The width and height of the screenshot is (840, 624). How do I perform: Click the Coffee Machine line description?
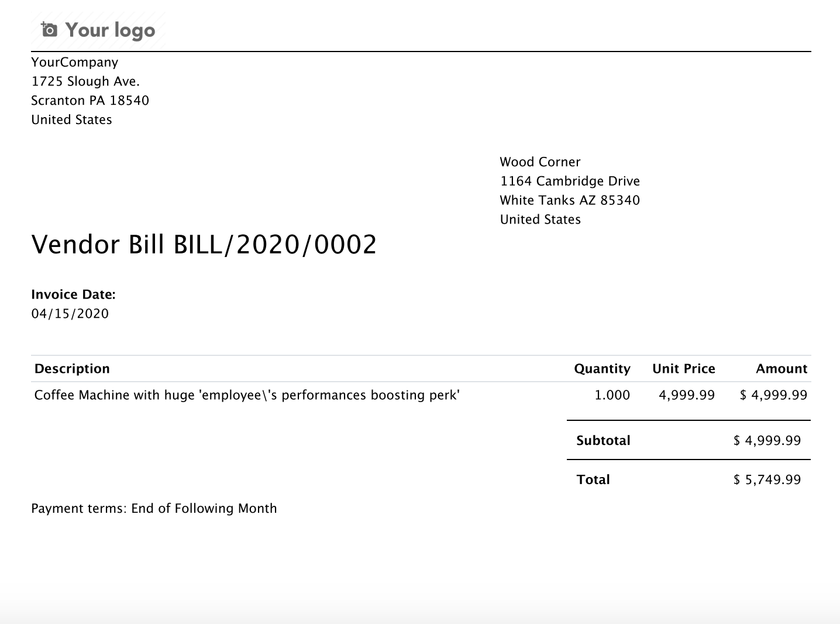[247, 395]
